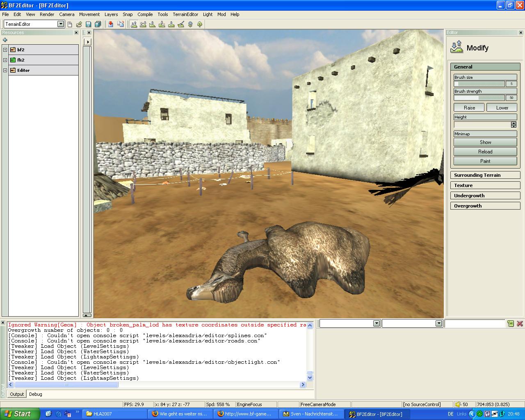Viewport: 525px width, 420px height.
Task: Click the Height input field
Action: pos(482,125)
